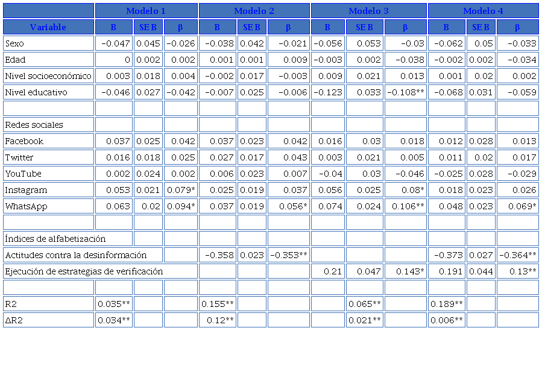Click the WhatsApp row label
This screenshot has width=542, height=392.
(x=48, y=206)
